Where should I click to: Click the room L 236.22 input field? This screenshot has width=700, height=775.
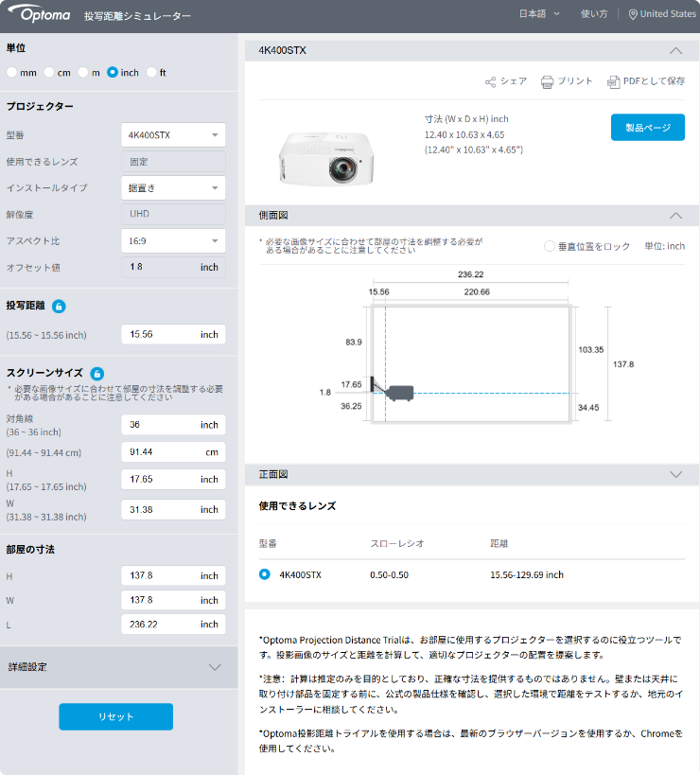pyautogui.click(x=173, y=625)
